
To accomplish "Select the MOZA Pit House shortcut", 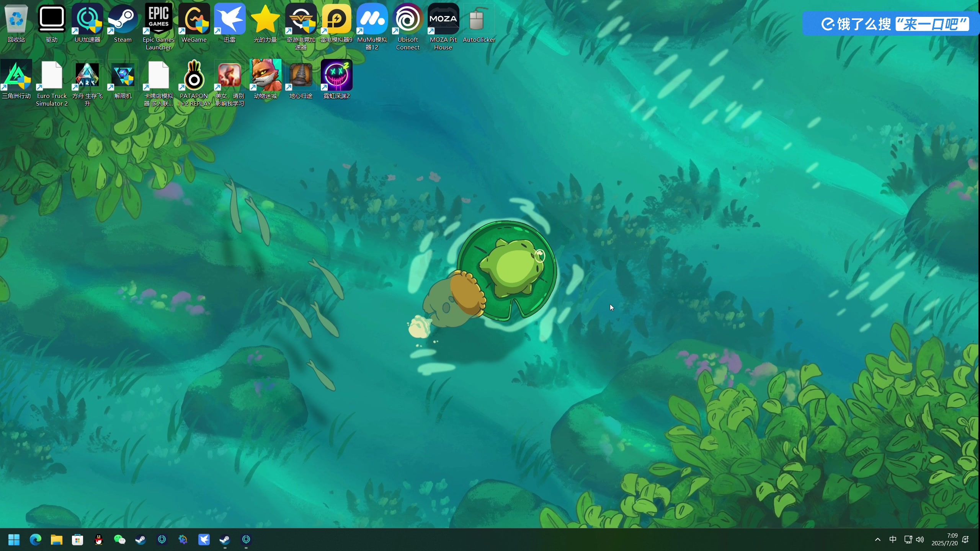I will (x=443, y=27).
